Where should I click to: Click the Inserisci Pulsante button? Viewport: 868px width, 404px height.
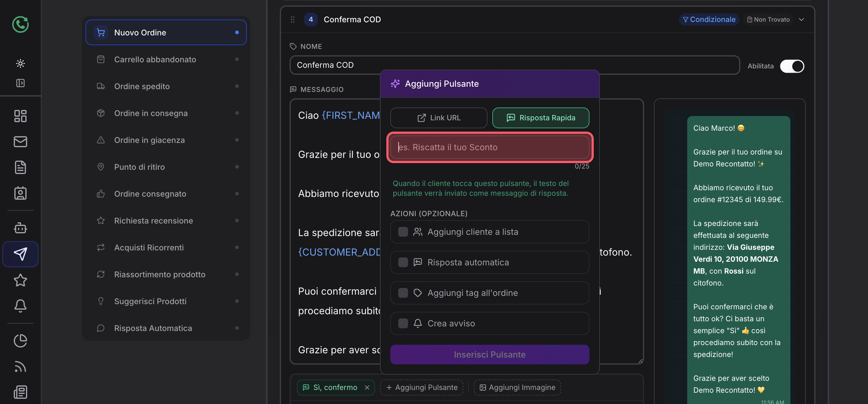pos(490,355)
